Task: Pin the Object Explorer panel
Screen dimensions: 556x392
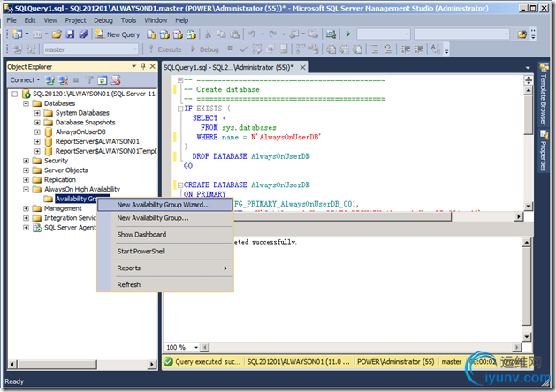Action: 143,66
